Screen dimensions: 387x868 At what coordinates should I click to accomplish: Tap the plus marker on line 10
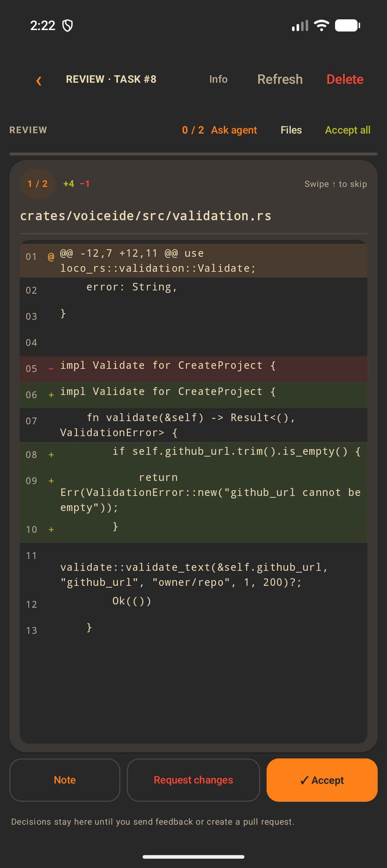tap(51, 530)
